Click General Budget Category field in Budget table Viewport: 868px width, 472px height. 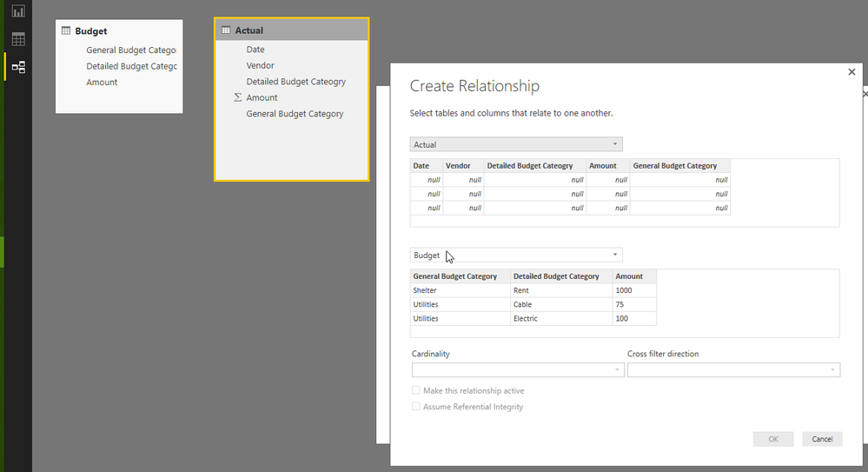point(131,50)
